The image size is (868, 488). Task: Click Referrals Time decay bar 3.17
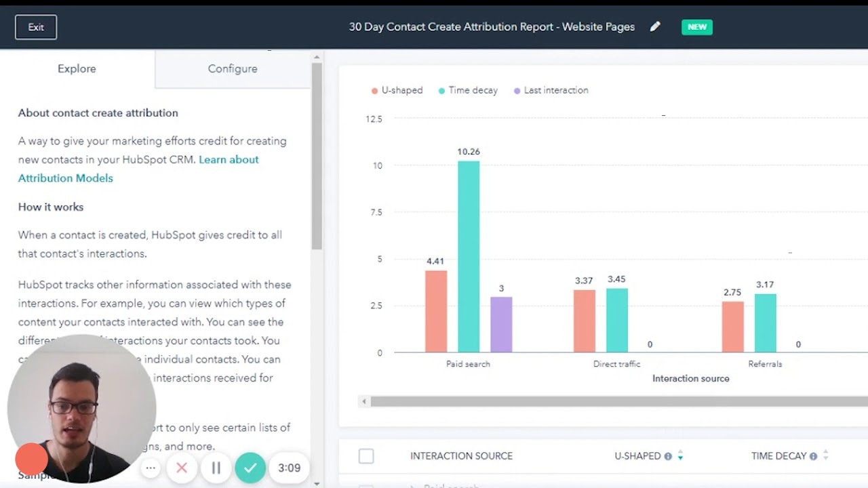[766, 323]
